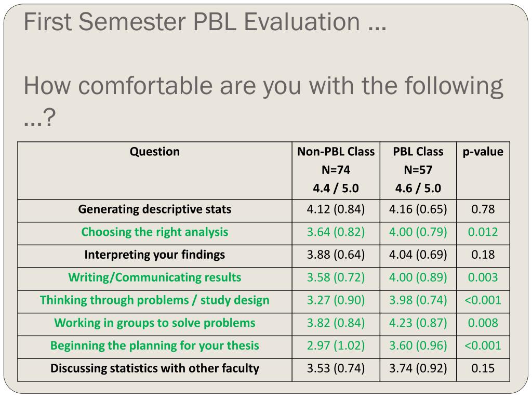The width and height of the screenshot is (532, 399).
Task: Click the 'Generating descriptive stats' row label
Action: pyautogui.click(x=155, y=209)
